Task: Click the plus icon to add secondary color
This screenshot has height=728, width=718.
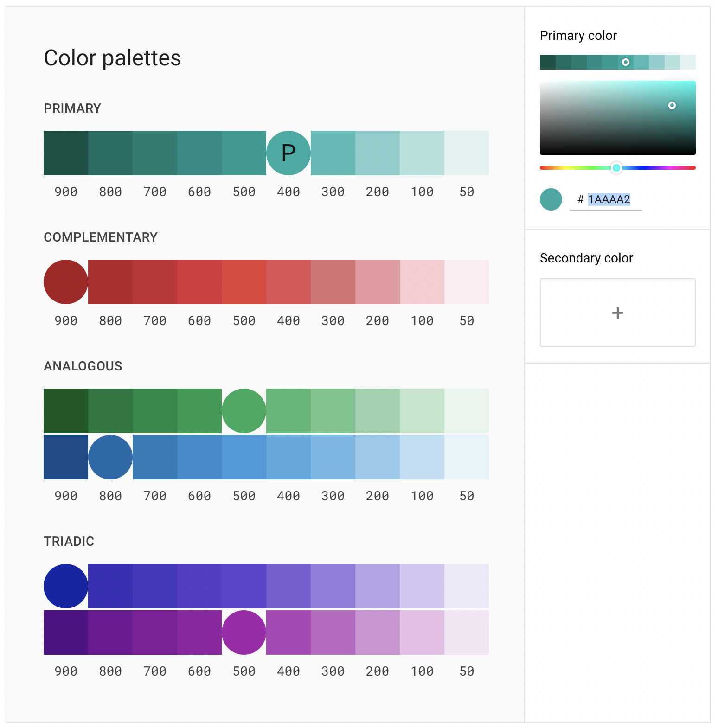Action: [617, 313]
